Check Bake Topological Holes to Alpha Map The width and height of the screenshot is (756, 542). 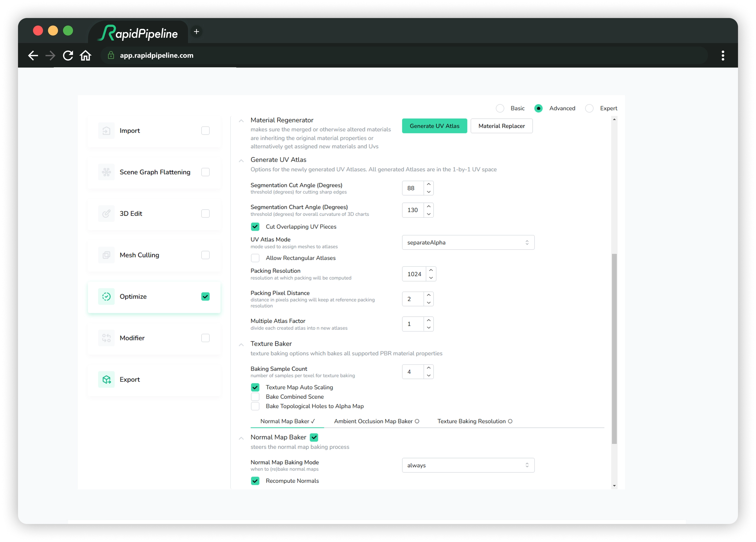tap(255, 406)
